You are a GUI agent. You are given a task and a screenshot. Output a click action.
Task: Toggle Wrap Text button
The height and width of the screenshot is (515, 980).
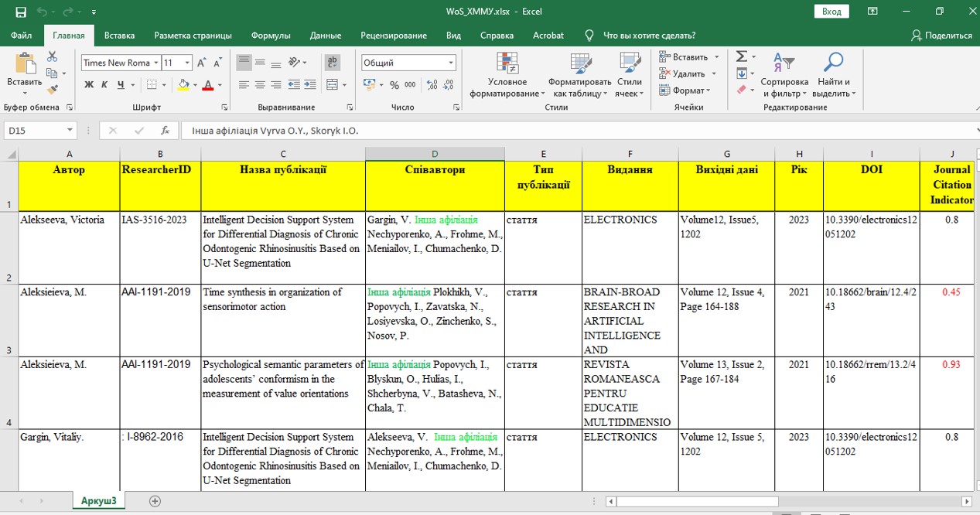click(x=332, y=63)
